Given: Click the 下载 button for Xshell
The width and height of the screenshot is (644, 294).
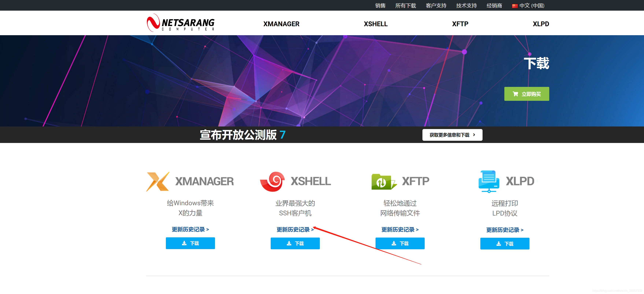Looking at the screenshot, I should [x=295, y=243].
